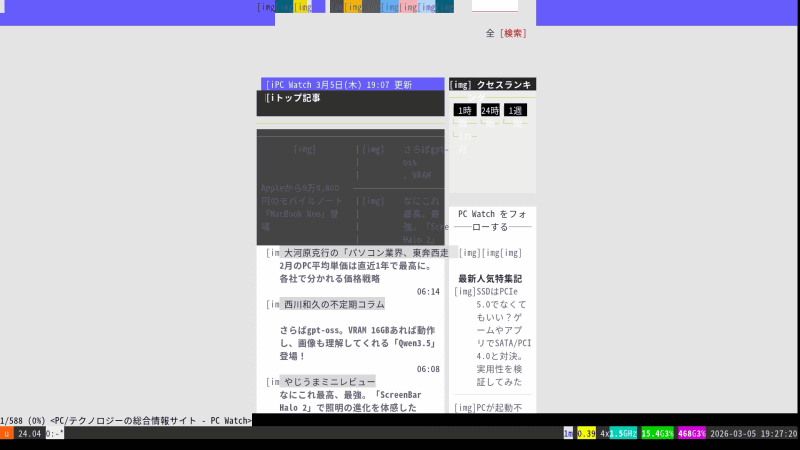Image resolution: width=800 pixels, height=450 pixels.
Task: Click [img] thumbnail beside dimmed さらばgpt-oss headline
Action: click(373, 149)
